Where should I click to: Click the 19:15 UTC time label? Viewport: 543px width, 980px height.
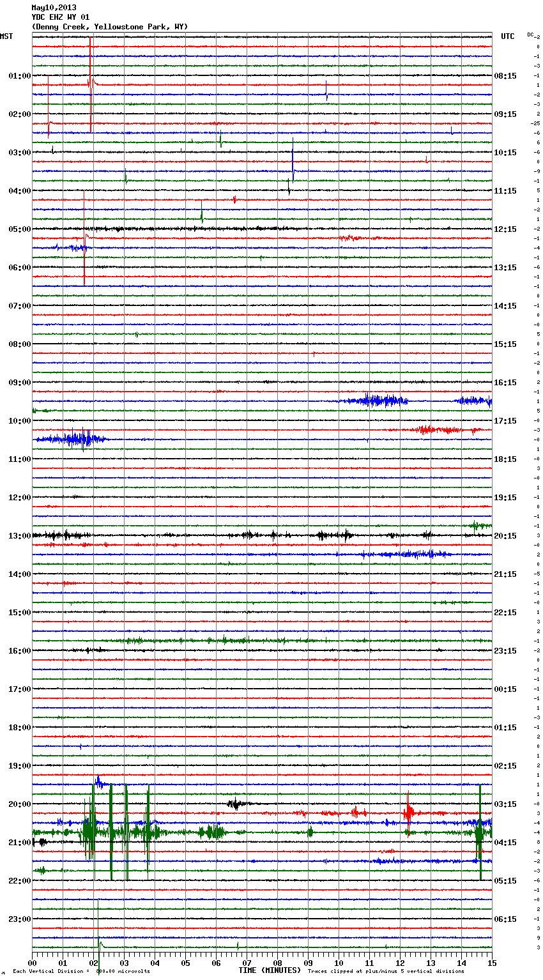[505, 498]
